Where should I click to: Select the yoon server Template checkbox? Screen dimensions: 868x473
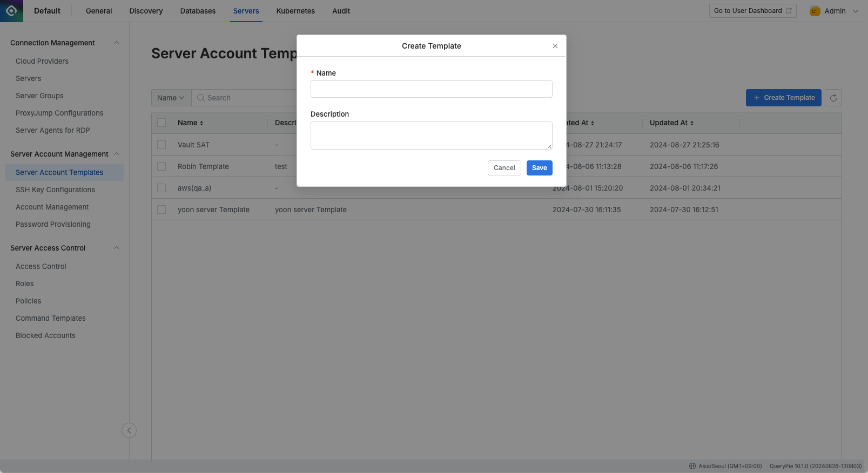pos(162,210)
